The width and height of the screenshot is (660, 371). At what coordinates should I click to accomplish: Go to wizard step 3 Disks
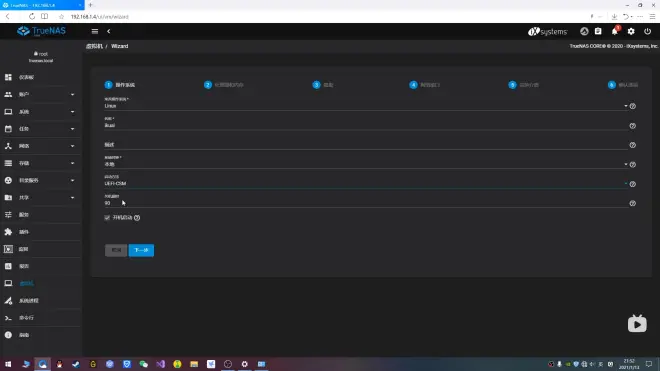point(323,85)
